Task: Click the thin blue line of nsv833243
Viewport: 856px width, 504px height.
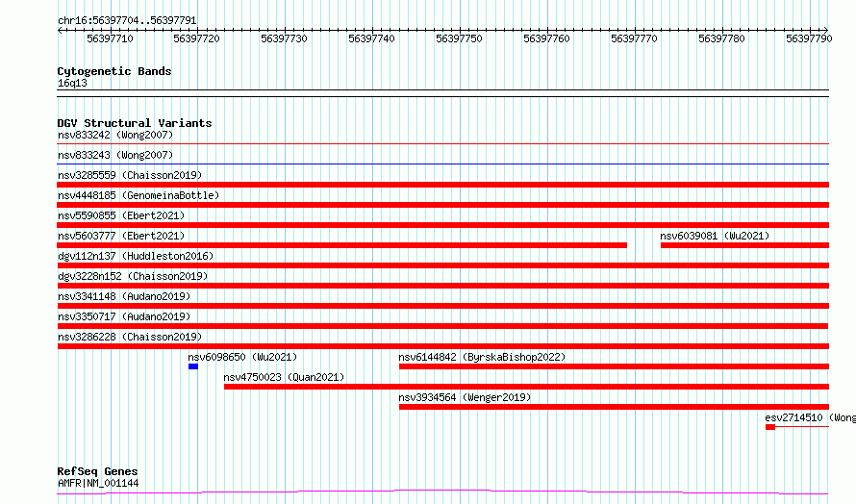Action: click(x=442, y=164)
